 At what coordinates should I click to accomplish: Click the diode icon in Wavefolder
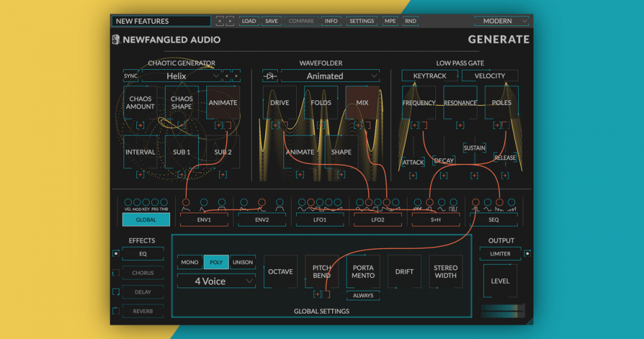(270, 76)
